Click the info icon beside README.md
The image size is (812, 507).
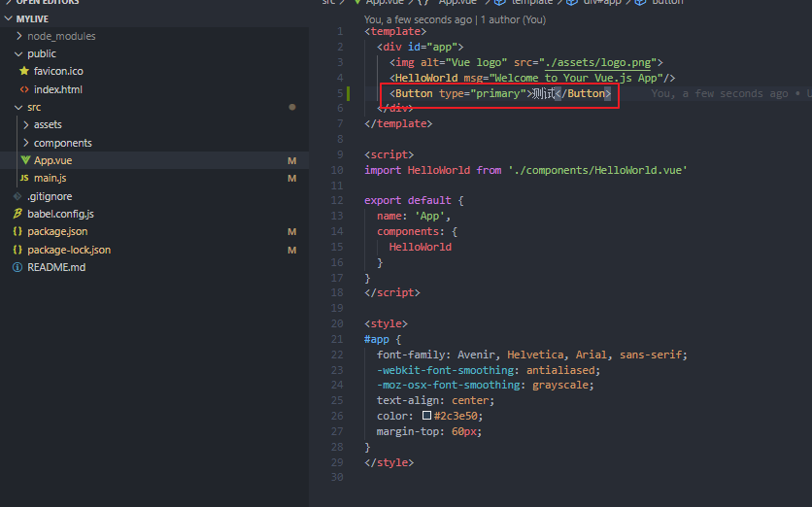[17, 267]
